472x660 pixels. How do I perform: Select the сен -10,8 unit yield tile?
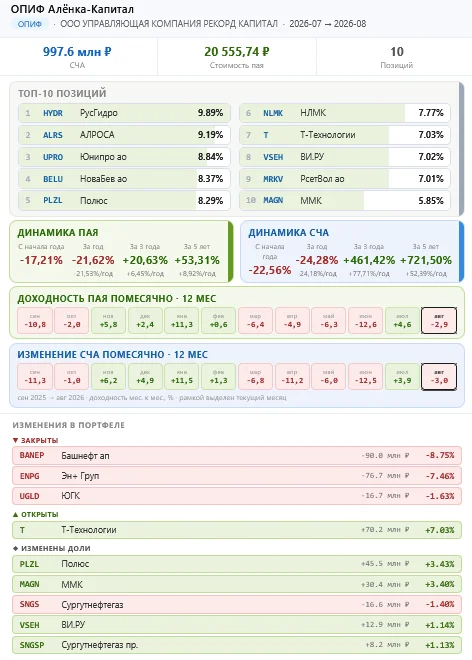click(35, 321)
